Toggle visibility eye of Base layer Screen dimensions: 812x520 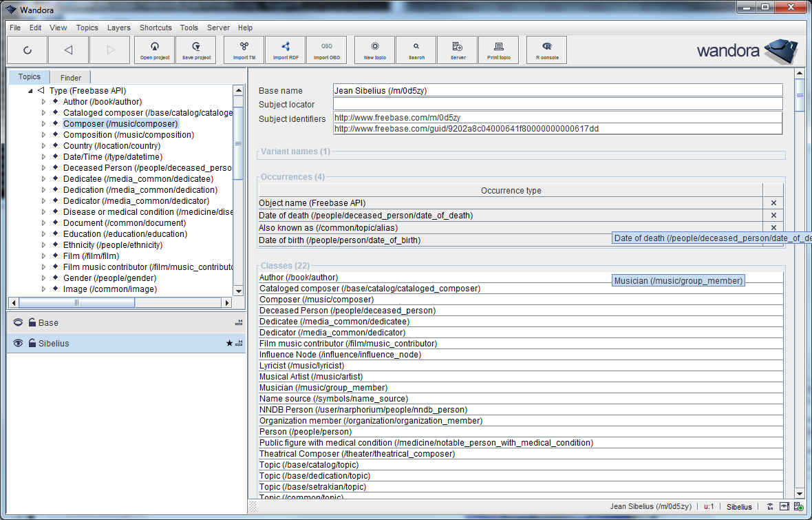[x=18, y=322]
